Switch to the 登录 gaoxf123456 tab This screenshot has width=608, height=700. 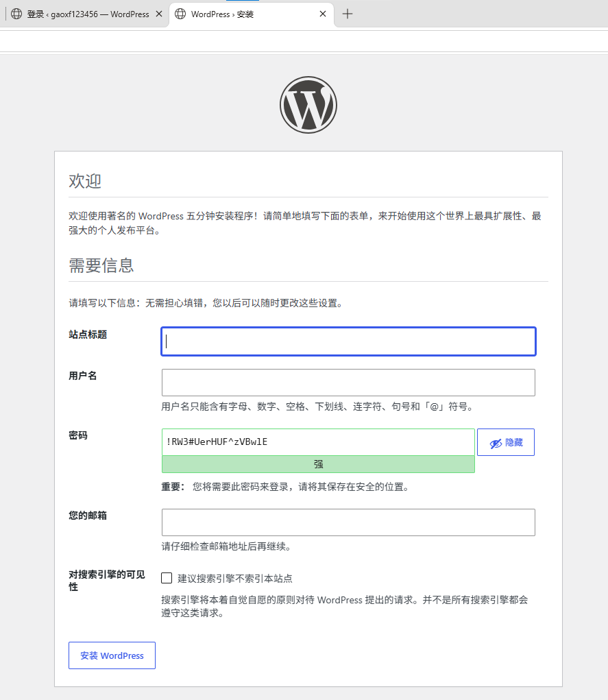point(88,14)
